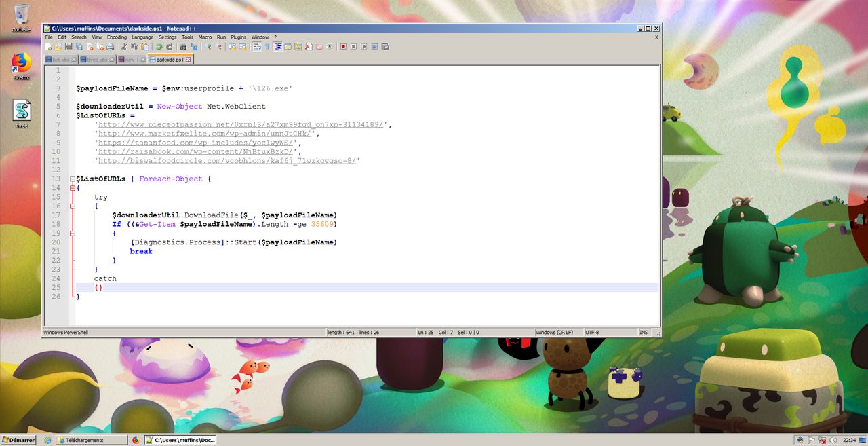This screenshot has height=446, width=868.
Task: Toggle INS insert mode in status bar
Action: click(643, 332)
